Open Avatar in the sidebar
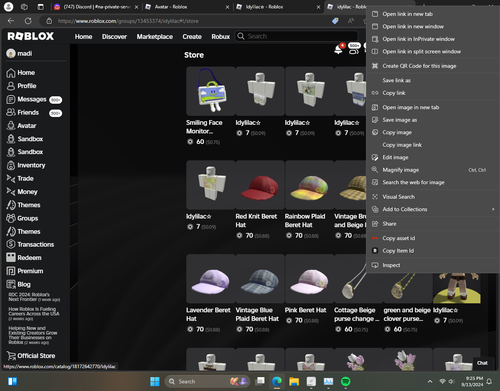The image size is (500, 391). (21, 126)
